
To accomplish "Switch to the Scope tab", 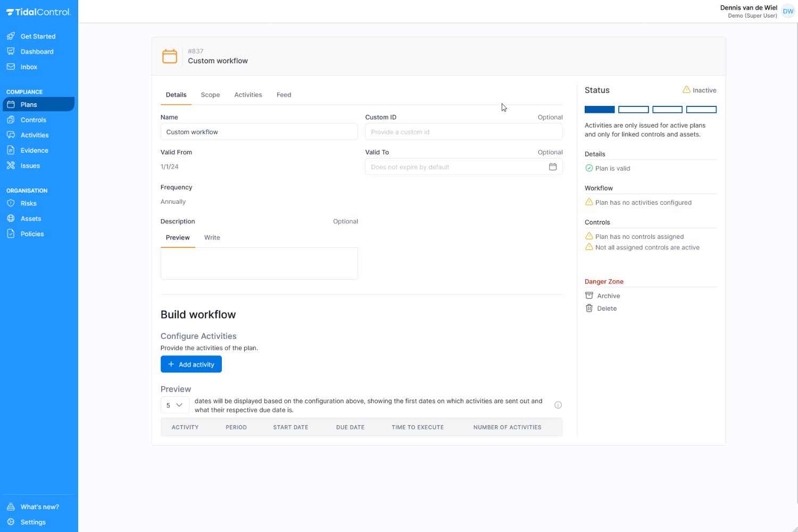I will coord(210,95).
